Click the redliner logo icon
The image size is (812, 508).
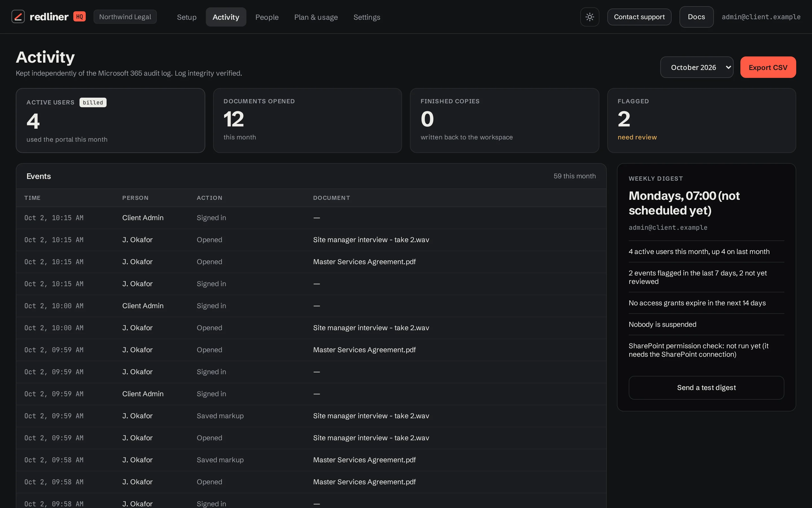pos(18,17)
